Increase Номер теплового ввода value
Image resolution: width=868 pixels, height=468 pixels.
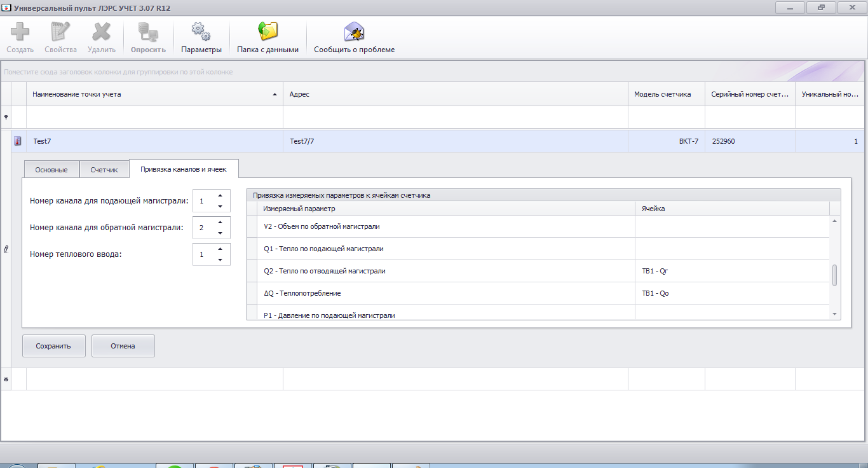[x=220, y=249]
